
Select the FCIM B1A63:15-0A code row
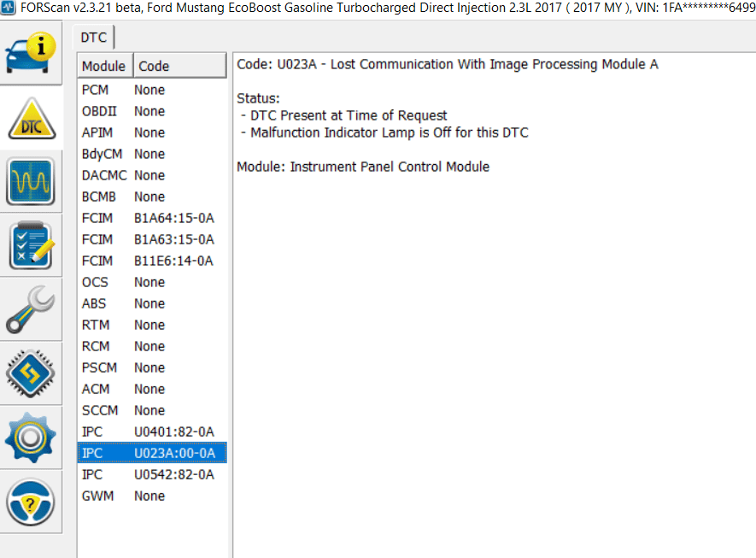[x=152, y=239]
